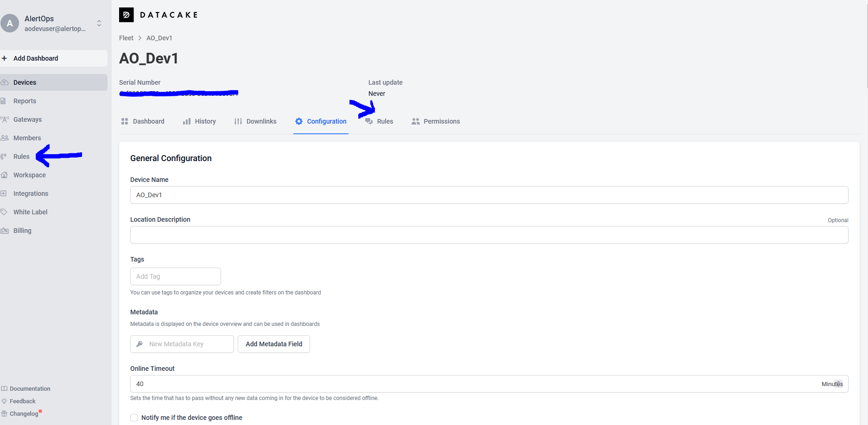The height and width of the screenshot is (425, 868).
Task: Open Gateways from the sidebar
Action: [27, 119]
